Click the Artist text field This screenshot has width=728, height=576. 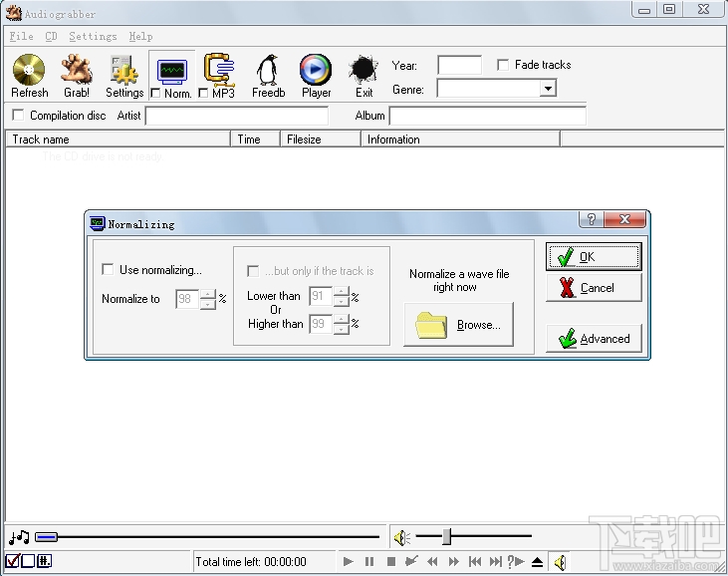237,116
